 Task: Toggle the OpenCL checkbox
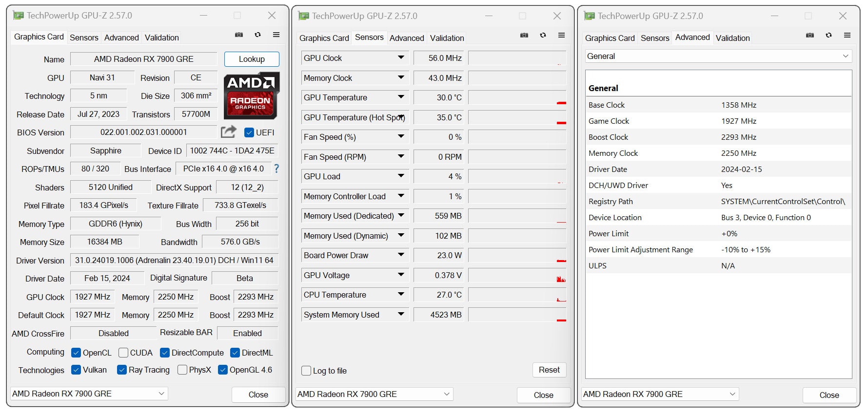pyautogui.click(x=76, y=353)
